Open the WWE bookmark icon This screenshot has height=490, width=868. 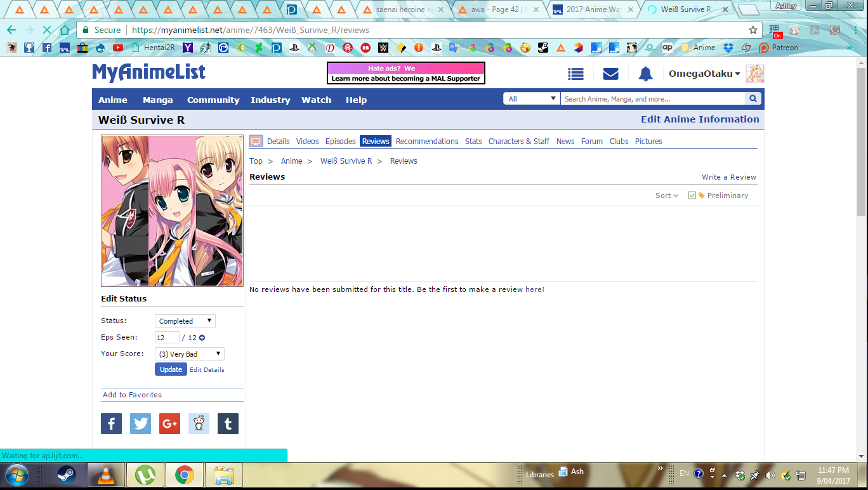click(383, 48)
